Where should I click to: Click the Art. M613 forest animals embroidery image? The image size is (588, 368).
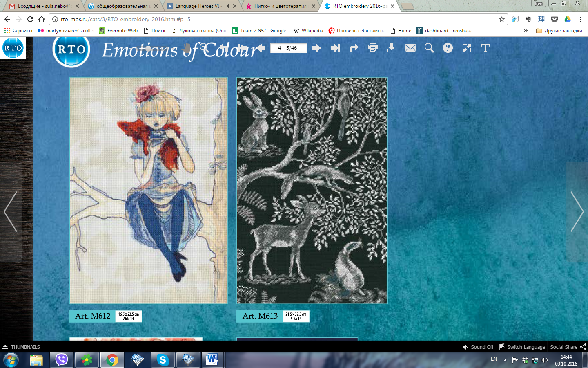pos(312,191)
